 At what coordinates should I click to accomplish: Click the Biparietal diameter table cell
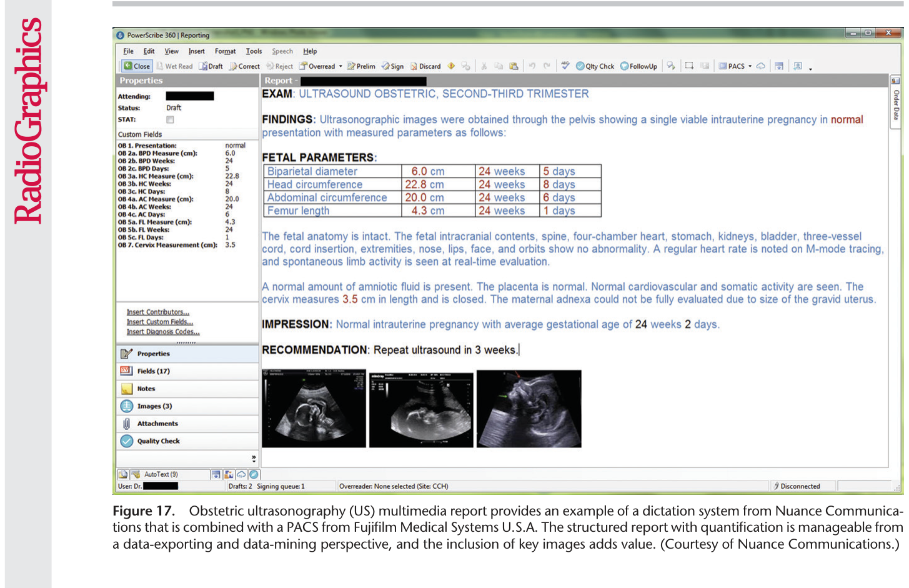(x=332, y=171)
